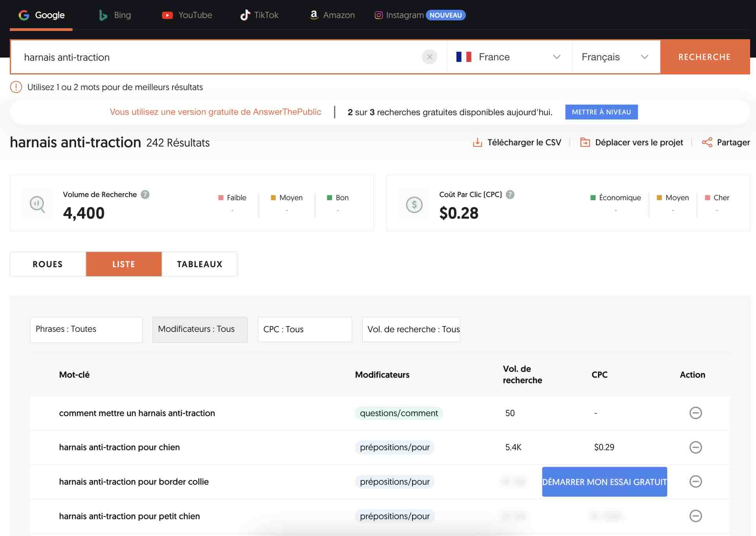
Task: Click the questions/comment modifier tag
Action: pyautogui.click(x=399, y=413)
